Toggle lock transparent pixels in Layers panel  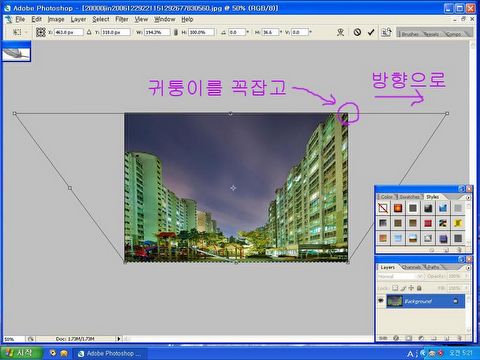point(395,288)
